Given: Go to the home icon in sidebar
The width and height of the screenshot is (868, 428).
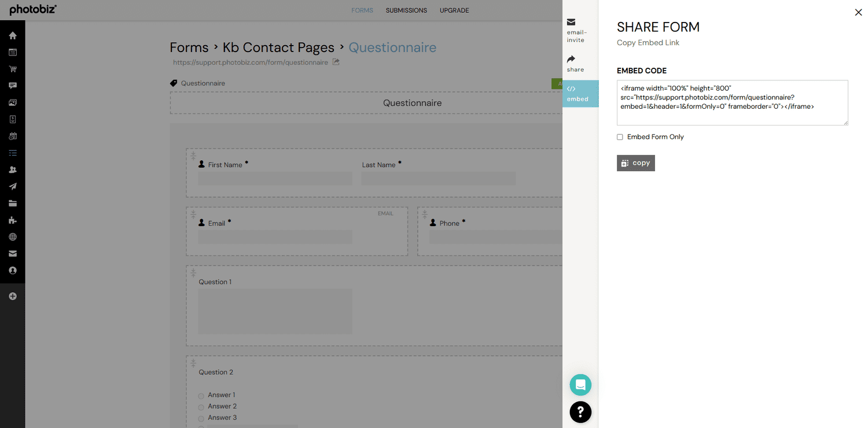Looking at the screenshot, I should (x=13, y=35).
